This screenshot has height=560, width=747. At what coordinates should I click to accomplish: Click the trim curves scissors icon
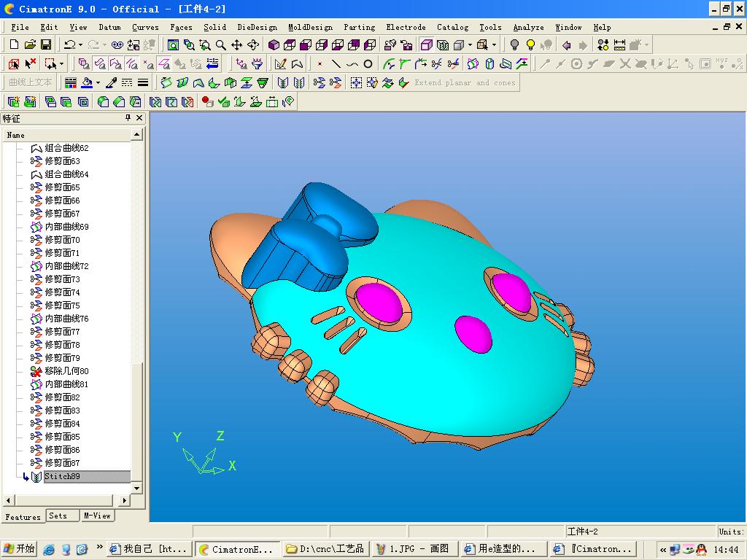tap(436, 63)
